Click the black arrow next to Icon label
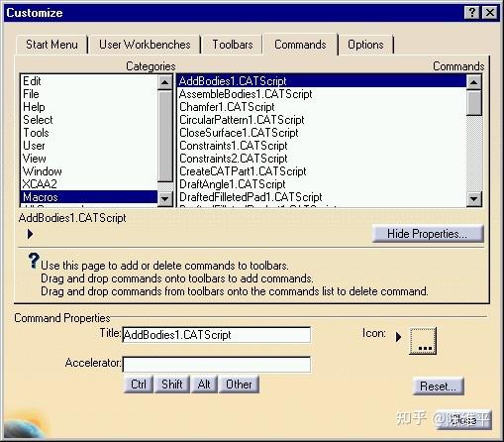This screenshot has height=442, width=504. 398,337
